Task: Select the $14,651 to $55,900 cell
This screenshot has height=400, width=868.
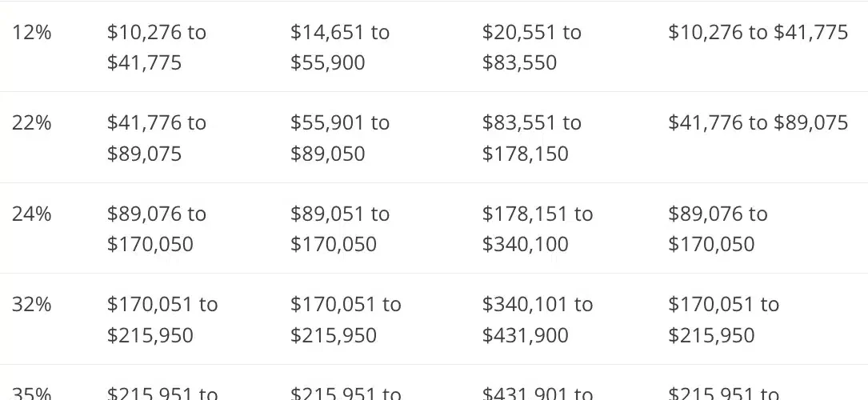Action: [340, 47]
